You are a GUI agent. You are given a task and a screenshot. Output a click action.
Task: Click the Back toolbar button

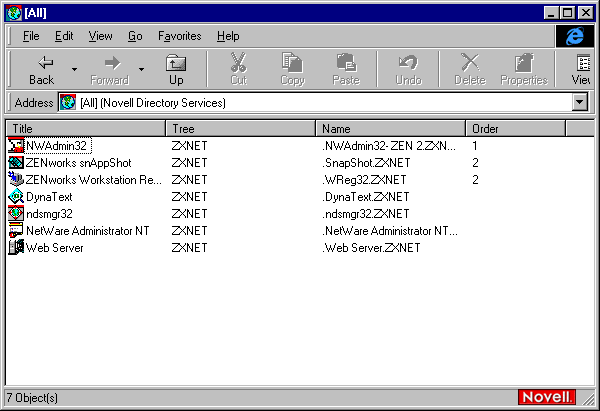click(x=42, y=70)
